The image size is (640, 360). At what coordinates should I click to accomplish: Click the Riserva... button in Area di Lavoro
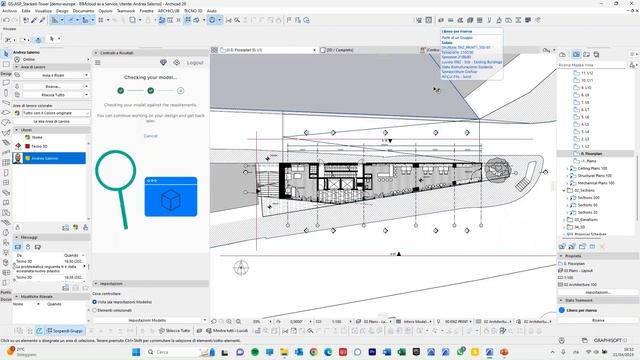53,87
